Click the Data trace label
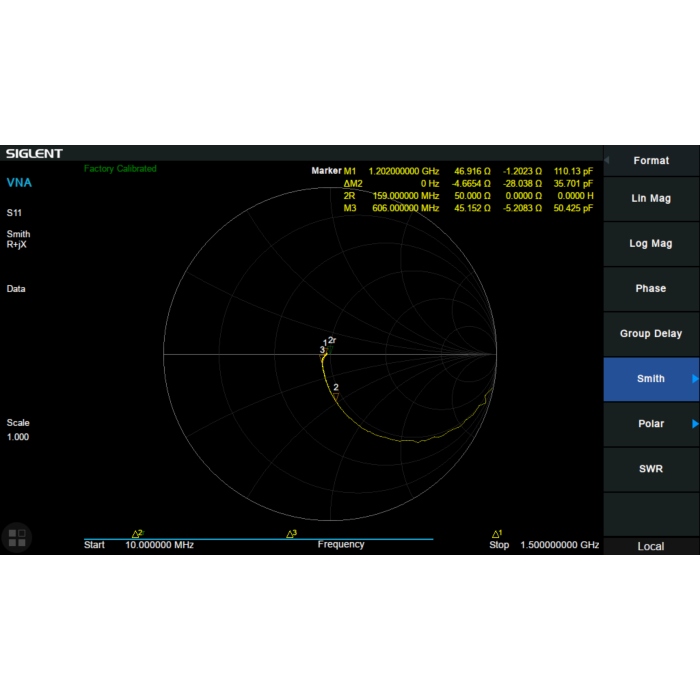The image size is (700, 700). [16, 289]
